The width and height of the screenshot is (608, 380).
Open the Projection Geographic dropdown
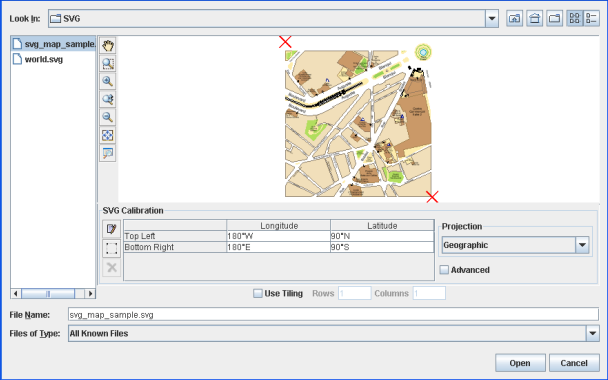click(582, 245)
